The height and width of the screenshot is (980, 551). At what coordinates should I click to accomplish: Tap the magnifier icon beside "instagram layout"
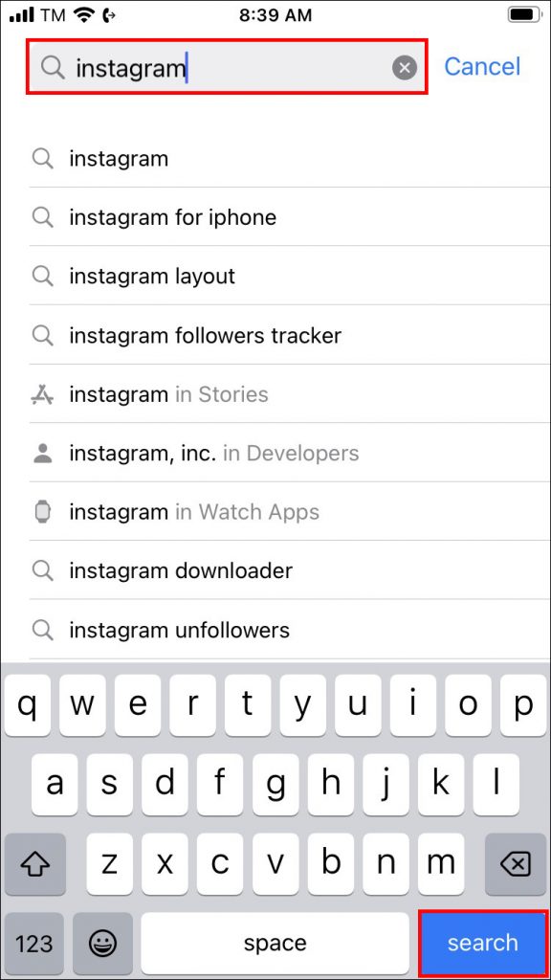(42, 276)
